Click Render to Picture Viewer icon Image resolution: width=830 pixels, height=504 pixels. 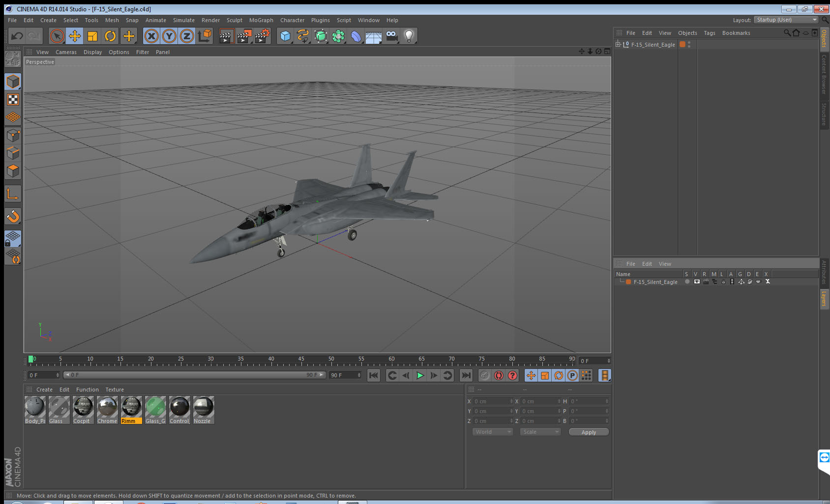pyautogui.click(x=244, y=36)
